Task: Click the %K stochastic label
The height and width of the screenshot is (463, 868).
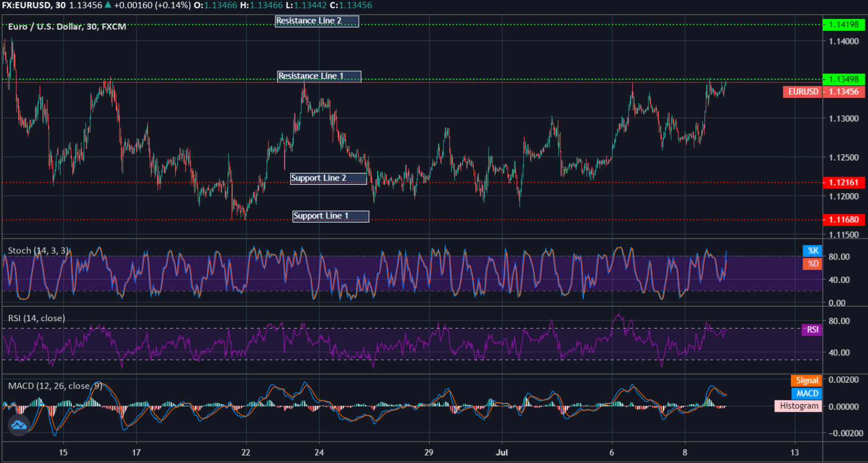Action: pos(812,251)
